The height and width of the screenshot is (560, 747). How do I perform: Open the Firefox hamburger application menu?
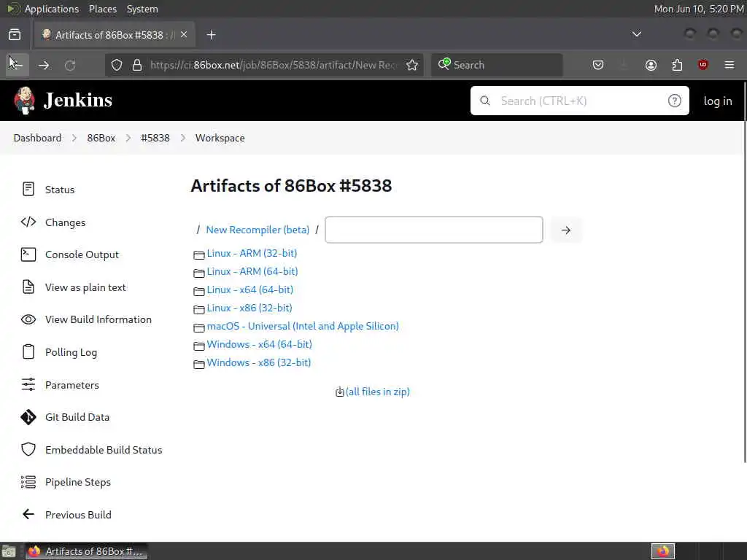coord(729,65)
